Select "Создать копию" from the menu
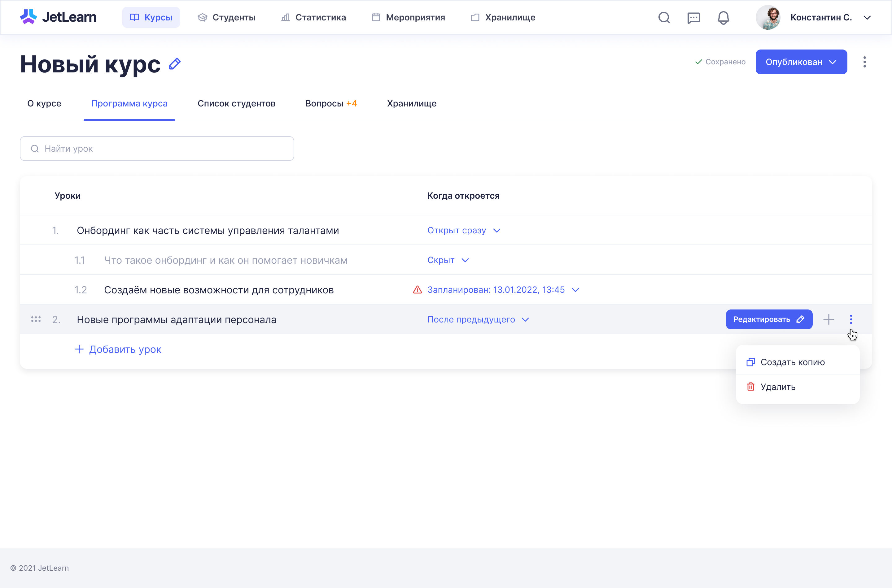Viewport: 892px width, 588px height. (x=792, y=362)
